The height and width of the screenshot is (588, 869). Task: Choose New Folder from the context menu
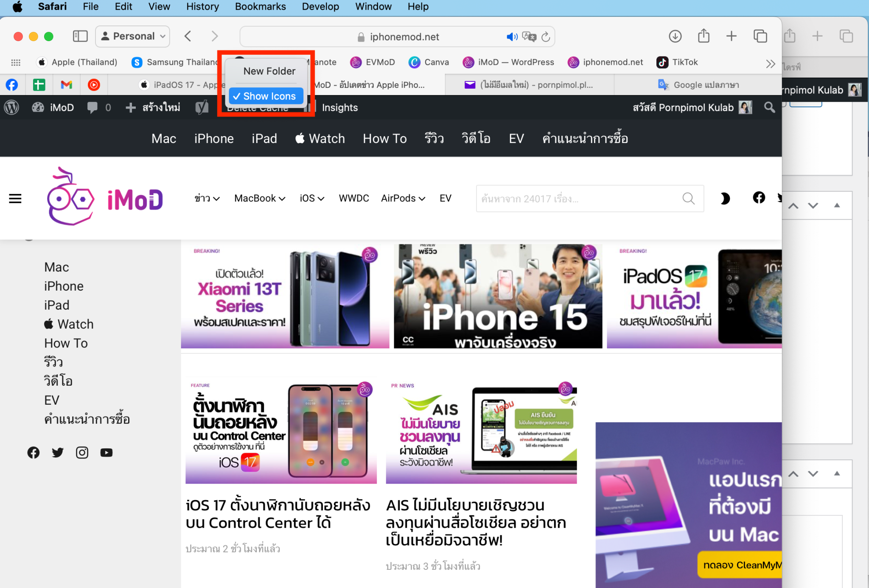(269, 71)
